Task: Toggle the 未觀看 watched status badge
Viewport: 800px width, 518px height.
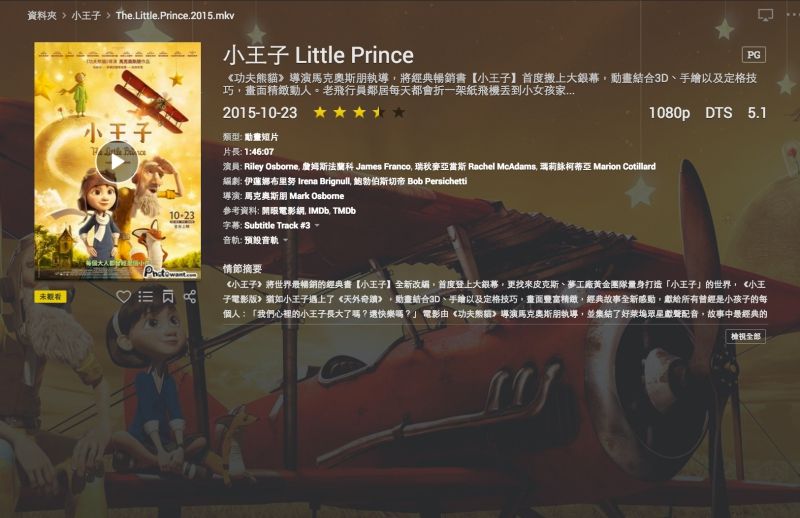Action: tap(51, 297)
